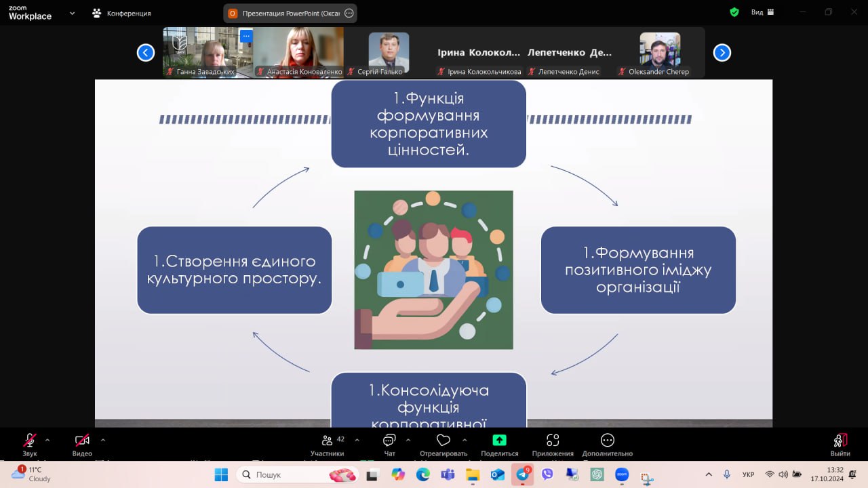The height and width of the screenshot is (488, 868).
Task: Select Анастасія Коноваленко video thumbnail
Action: [x=298, y=52]
